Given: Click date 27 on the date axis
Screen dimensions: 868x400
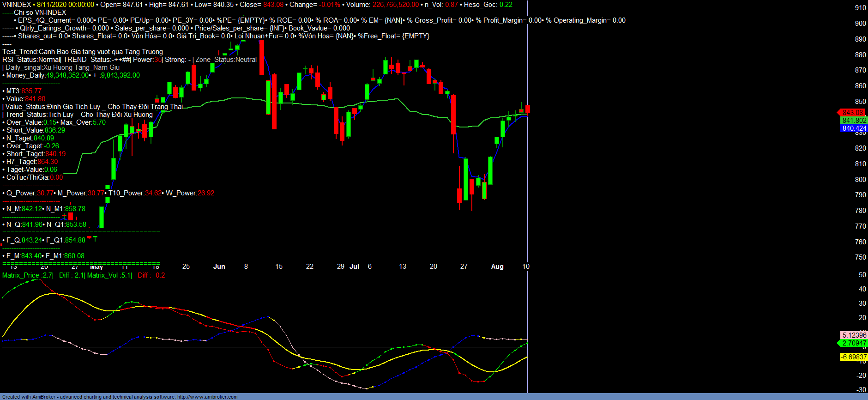Looking at the screenshot, I should (464, 267).
